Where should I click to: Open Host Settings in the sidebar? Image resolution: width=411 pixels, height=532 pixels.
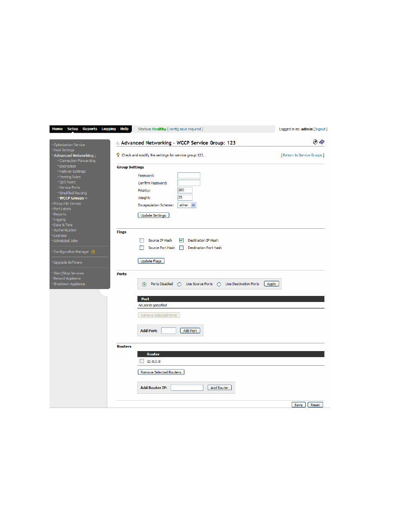click(64, 150)
